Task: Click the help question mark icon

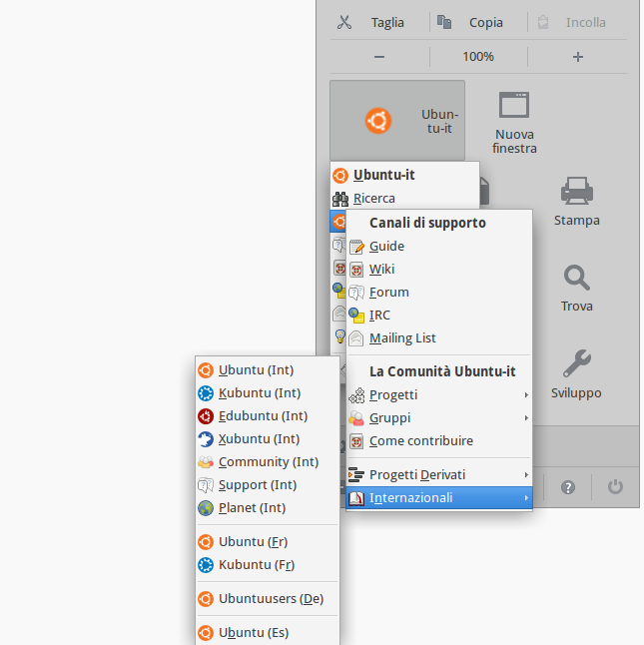Action: click(568, 487)
